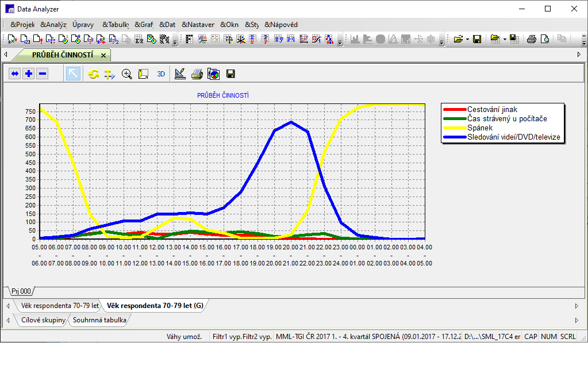Click the yellow circular arrows rotate icon
The width and height of the screenshot is (588, 385).
(93, 74)
